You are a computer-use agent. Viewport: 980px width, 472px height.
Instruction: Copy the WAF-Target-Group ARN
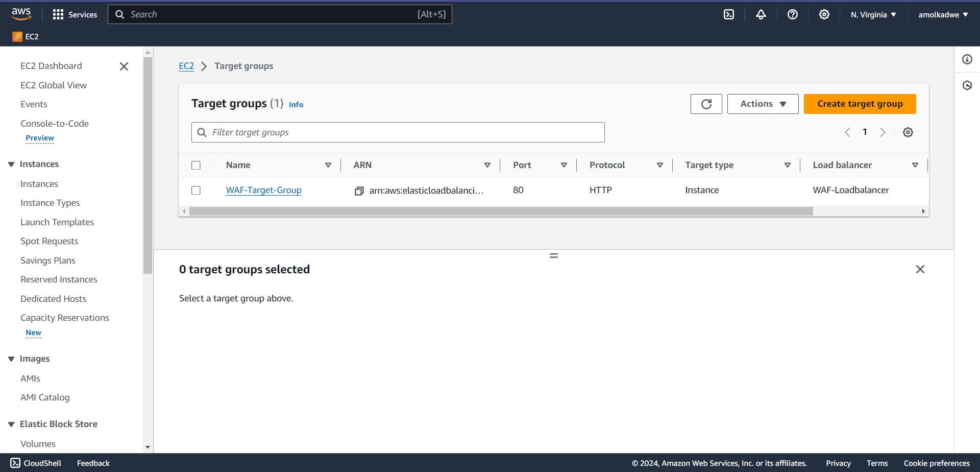tap(359, 191)
